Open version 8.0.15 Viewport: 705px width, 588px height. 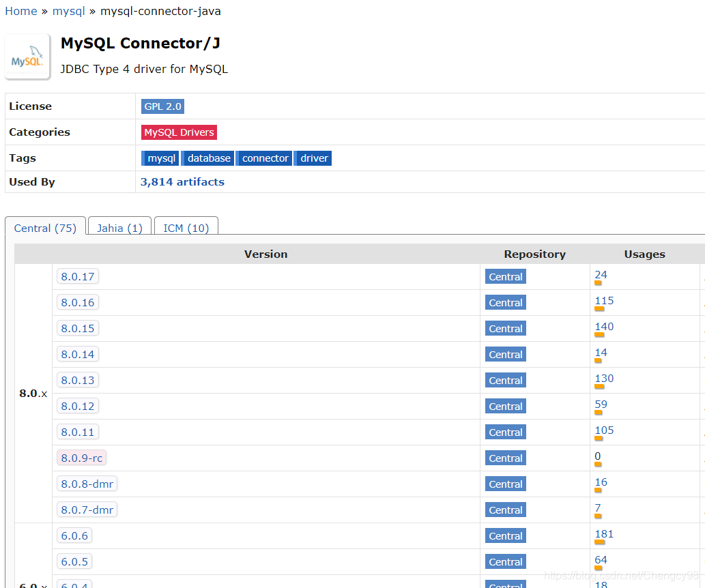click(x=78, y=329)
